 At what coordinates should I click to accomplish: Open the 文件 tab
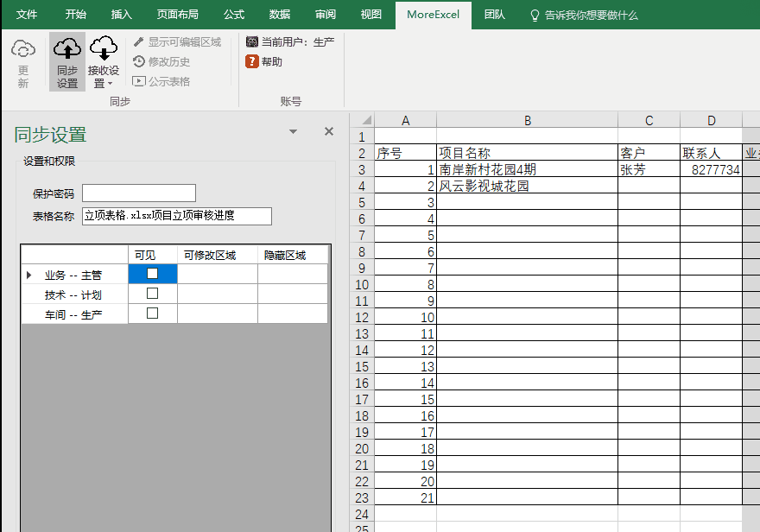click(26, 15)
